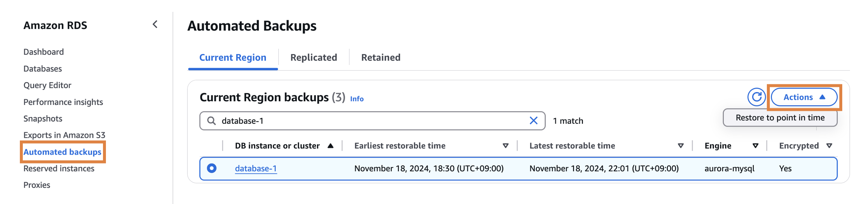Sort by Encrypted column arrow
Viewport: 868px width, 204px height.
tap(829, 146)
